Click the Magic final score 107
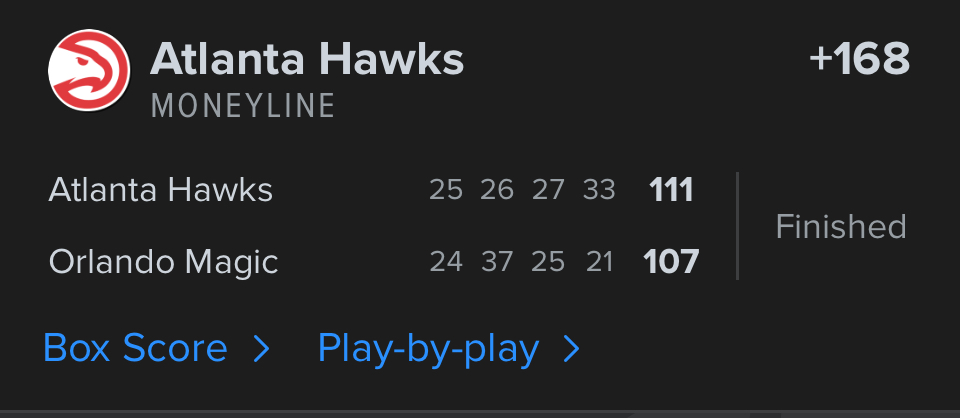The width and height of the screenshot is (960, 418). [671, 262]
